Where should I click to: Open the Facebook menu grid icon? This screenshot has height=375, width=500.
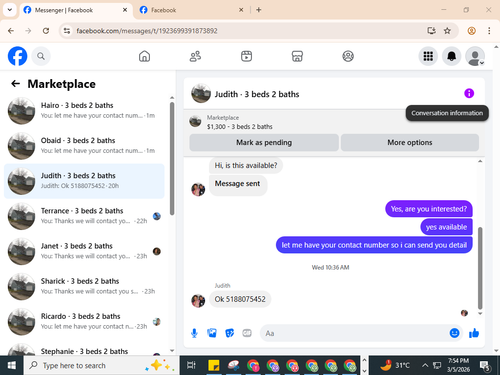[x=428, y=56]
